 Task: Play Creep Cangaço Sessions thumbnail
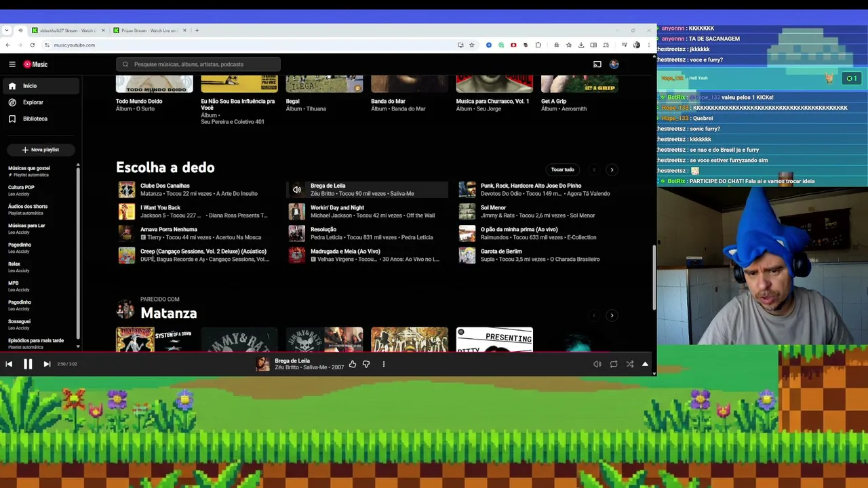click(x=127, y=255)
